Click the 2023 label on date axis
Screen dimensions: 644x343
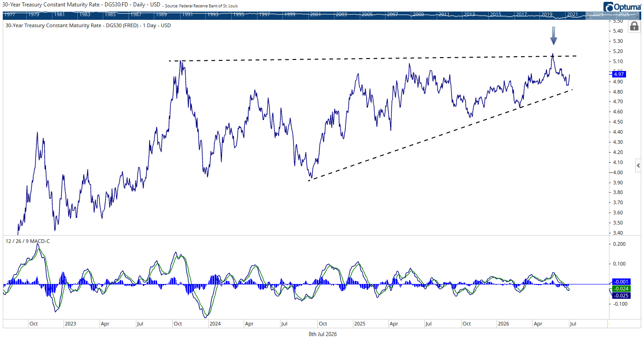tap(70, 324)
